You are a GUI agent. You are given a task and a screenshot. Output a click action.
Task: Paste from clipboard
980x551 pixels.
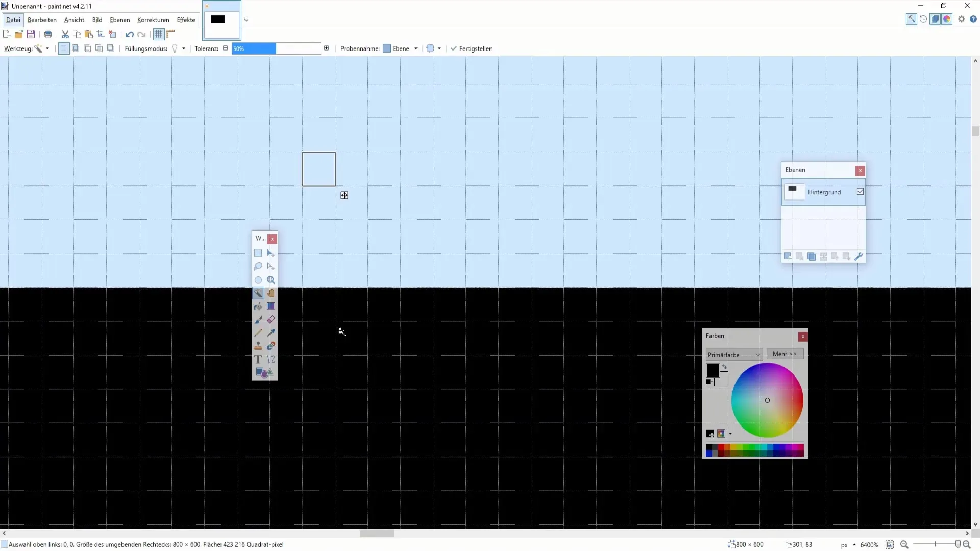pos(89,34)
